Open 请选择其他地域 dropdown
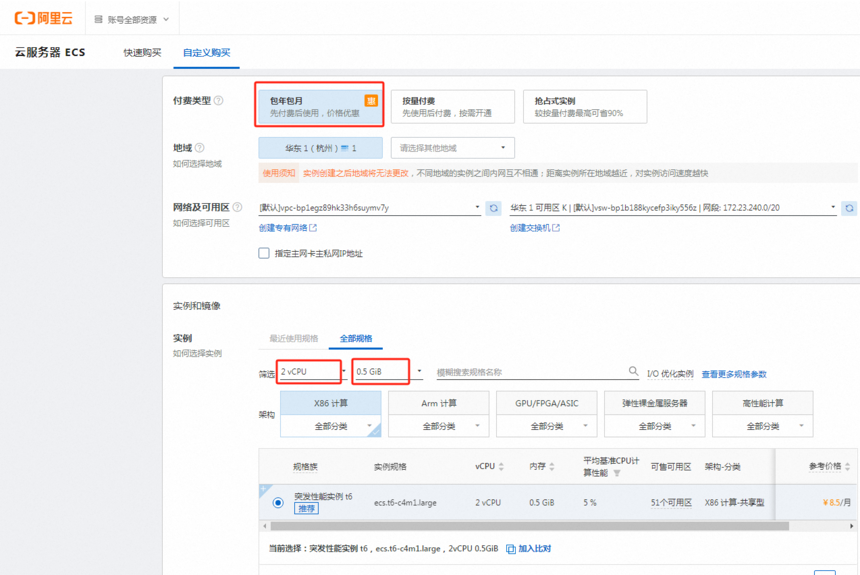 (452, 148)
